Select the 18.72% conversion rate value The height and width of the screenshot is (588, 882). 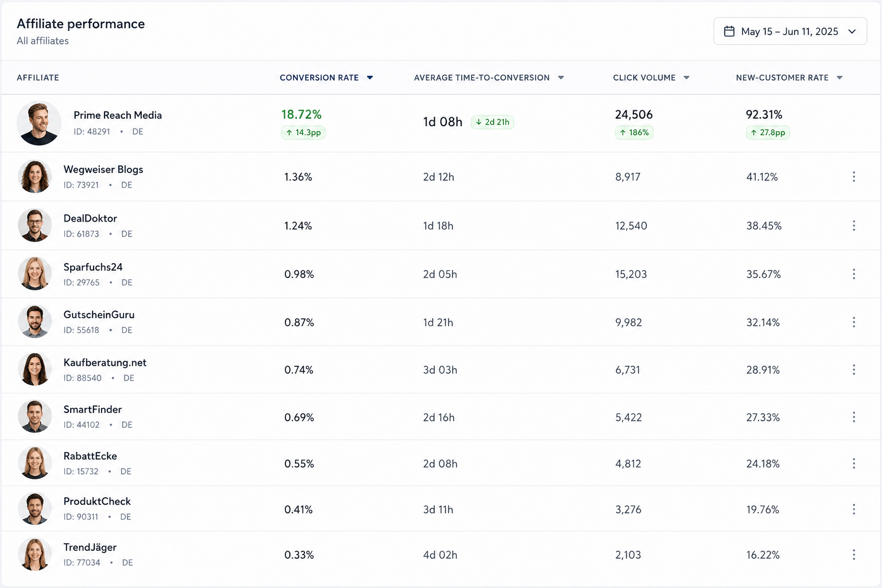coord(301,114)
